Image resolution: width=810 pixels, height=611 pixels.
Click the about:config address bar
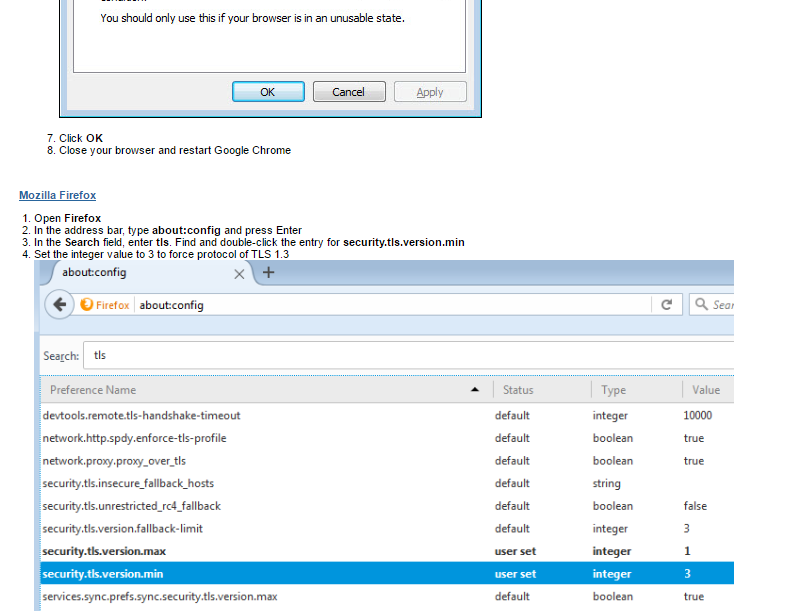pos(390,305)
